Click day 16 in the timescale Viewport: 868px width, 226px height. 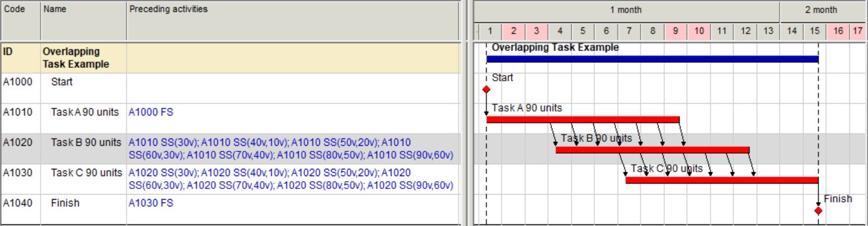tap(838, 31)
